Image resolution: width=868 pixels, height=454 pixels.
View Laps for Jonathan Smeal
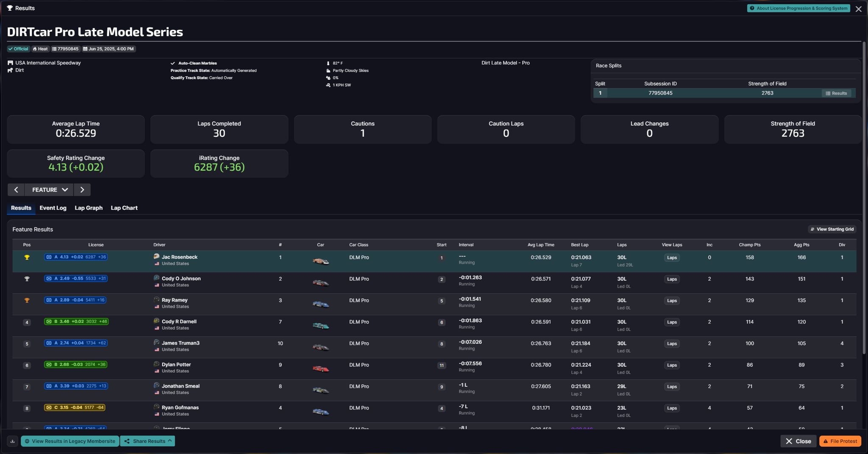coord(672,386)
